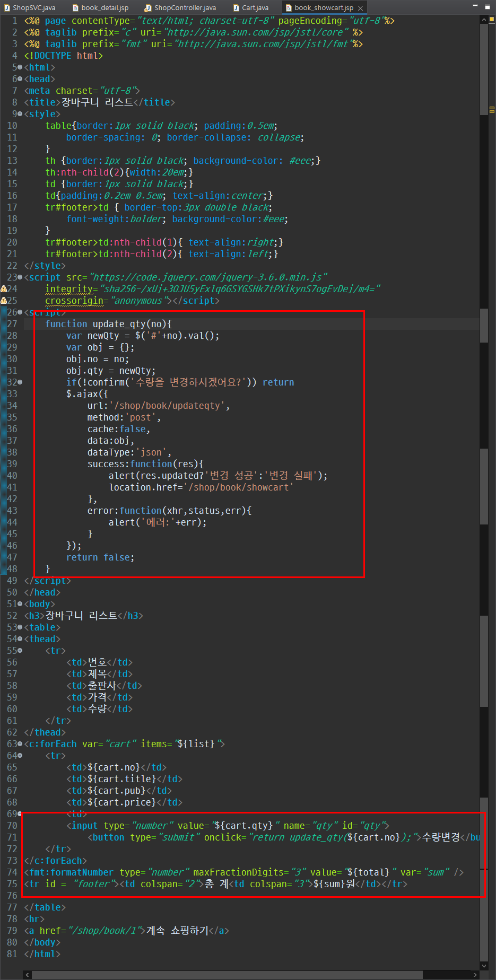
Task: Collapse the table tag at line 53
Action: click(20, 627)
